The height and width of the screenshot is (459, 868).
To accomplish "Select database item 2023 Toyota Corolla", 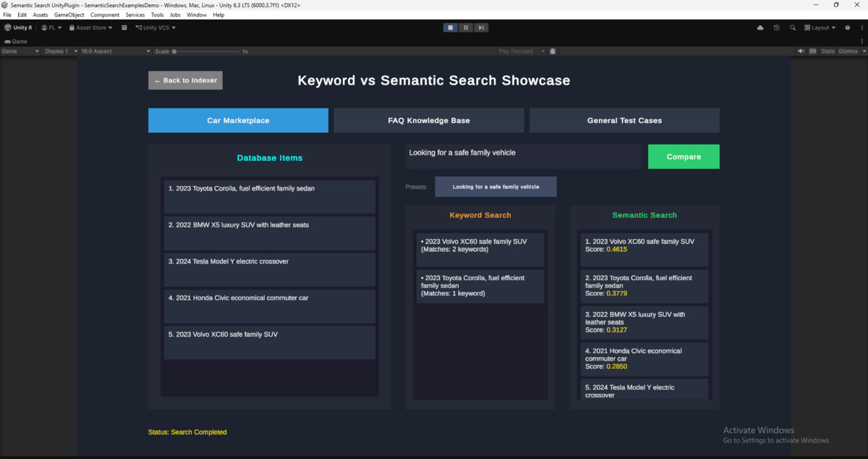I will (x=270, y=197).
